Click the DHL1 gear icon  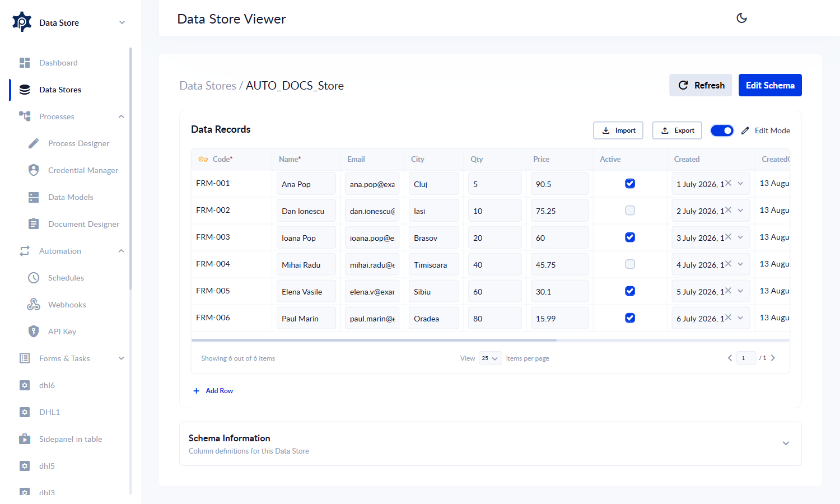pos(25,412)
